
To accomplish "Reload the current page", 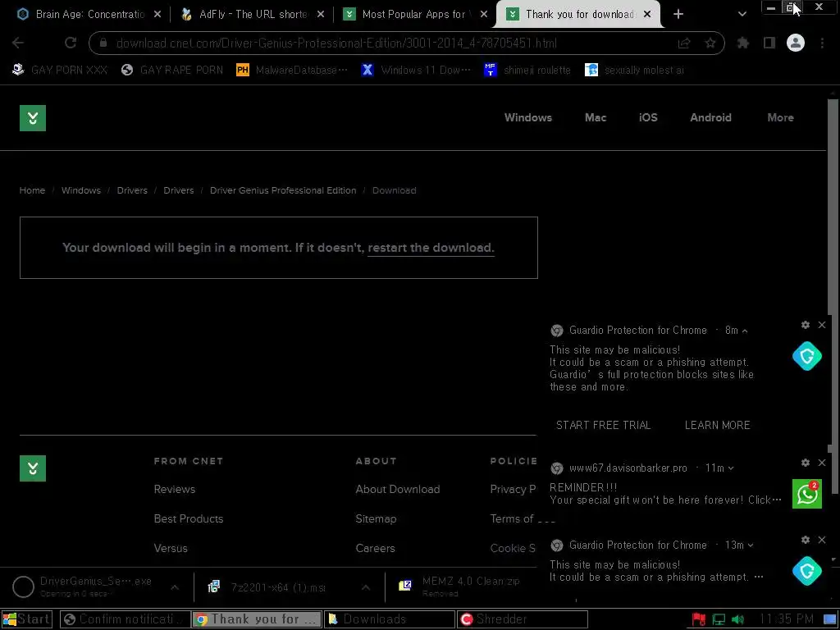I will [71, 43].
